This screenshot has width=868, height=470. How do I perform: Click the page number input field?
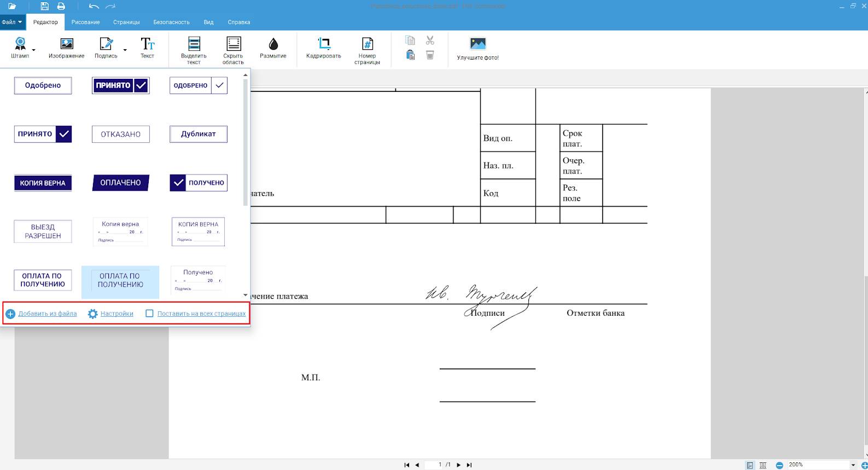click(434, 465)
